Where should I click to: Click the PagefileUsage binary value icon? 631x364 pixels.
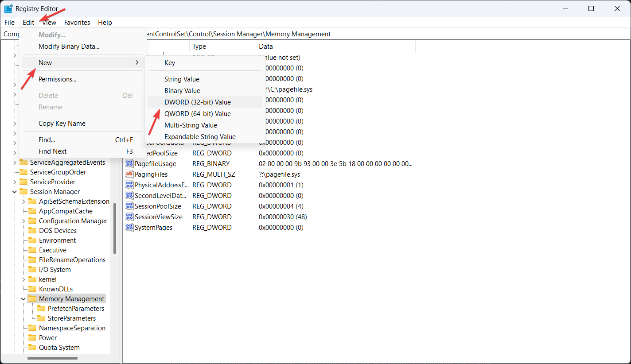129,164
